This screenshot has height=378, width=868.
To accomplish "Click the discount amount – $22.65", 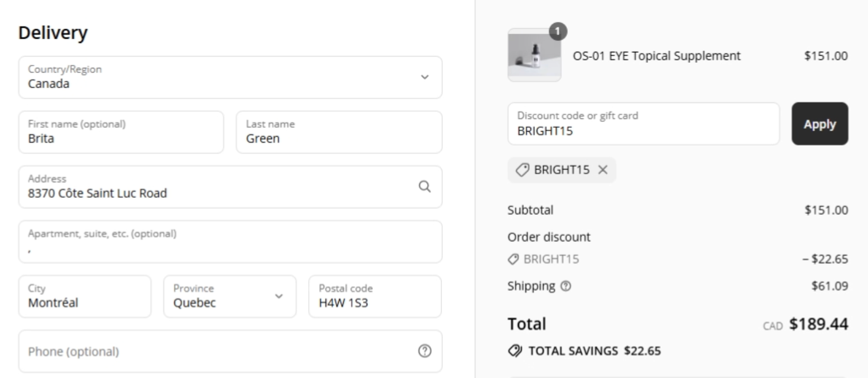I will coord(825,259).
